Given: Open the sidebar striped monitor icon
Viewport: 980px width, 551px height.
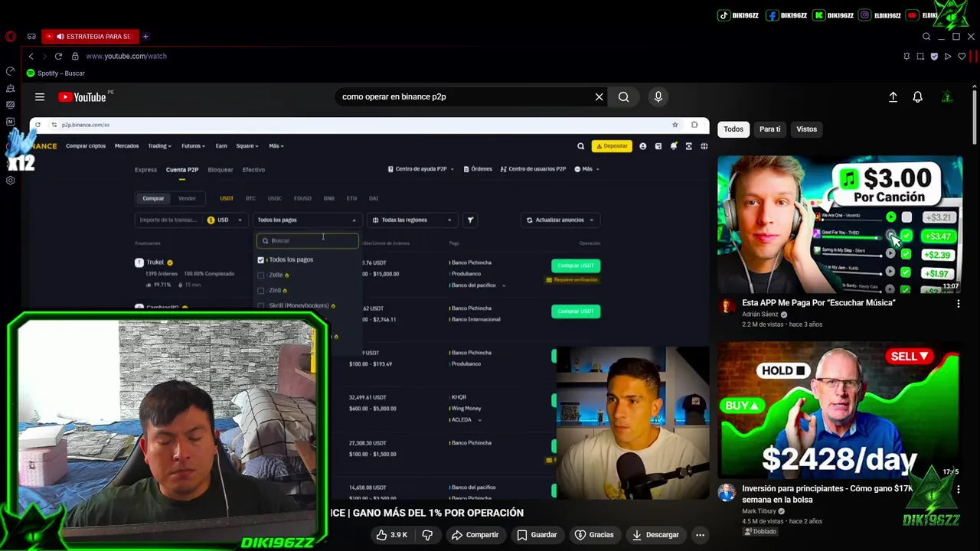Looking at the screenshot, I should coord(10,105).
